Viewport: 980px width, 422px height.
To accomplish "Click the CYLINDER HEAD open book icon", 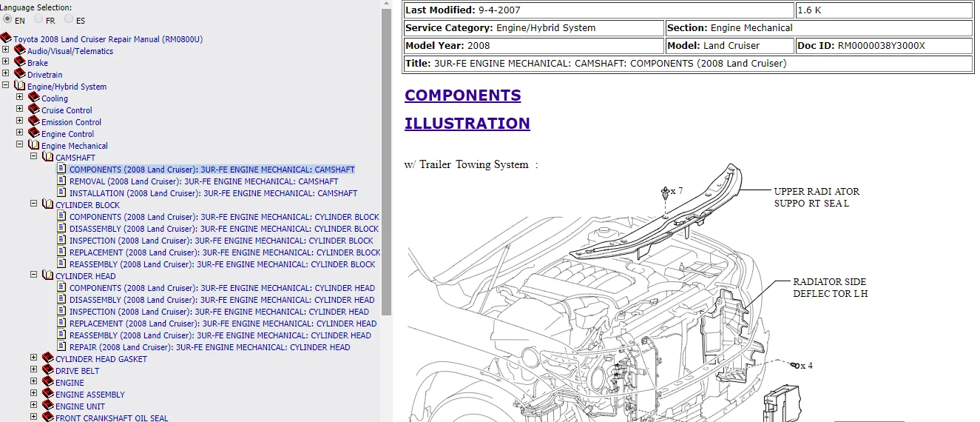I will (48, 275).
